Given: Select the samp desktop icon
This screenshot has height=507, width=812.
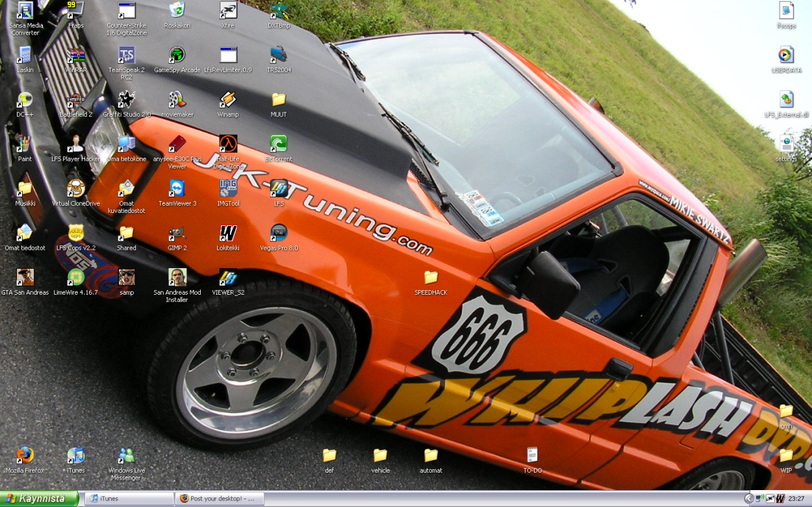Looking at the screenshot, I should click(127, 278).
